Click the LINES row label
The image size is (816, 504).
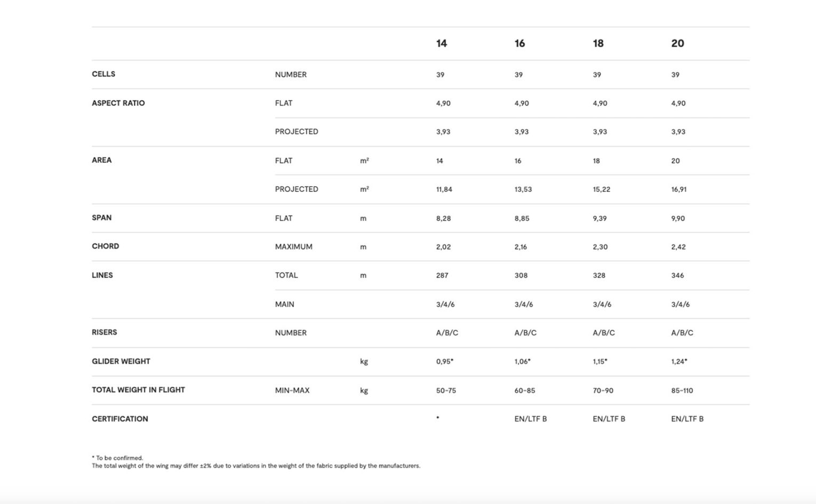[102, 275]
